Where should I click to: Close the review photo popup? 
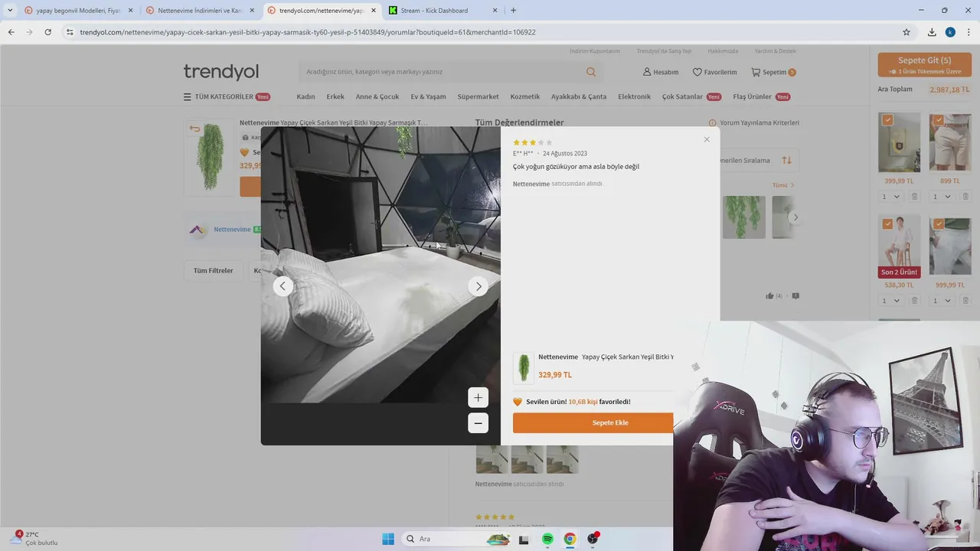pos(707,139)
